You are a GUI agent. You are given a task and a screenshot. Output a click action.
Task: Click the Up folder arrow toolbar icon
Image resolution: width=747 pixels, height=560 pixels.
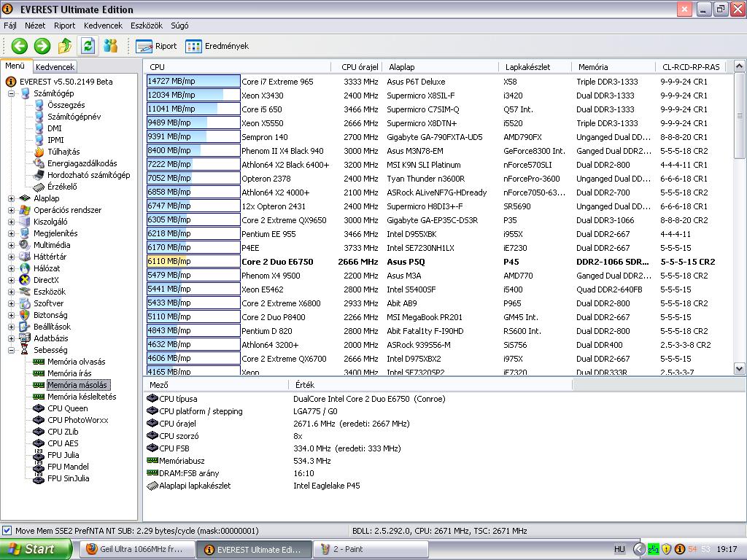(x=65, y=46)
